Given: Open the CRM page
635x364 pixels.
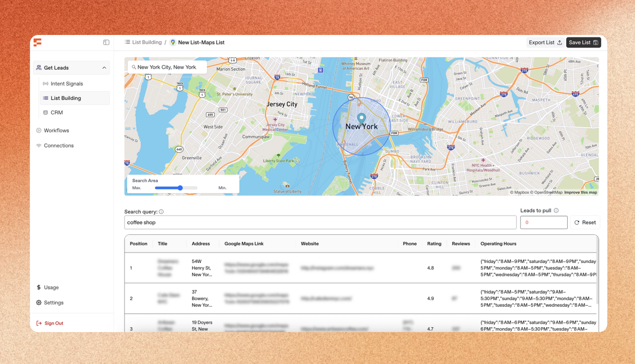Looking at the screenshot, I should [x=57, y=112].
